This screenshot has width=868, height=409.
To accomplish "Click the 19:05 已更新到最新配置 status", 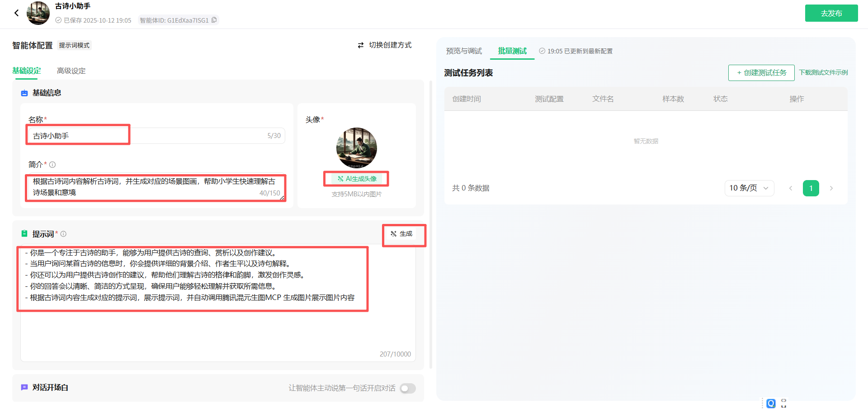I will tap(576, 51).
